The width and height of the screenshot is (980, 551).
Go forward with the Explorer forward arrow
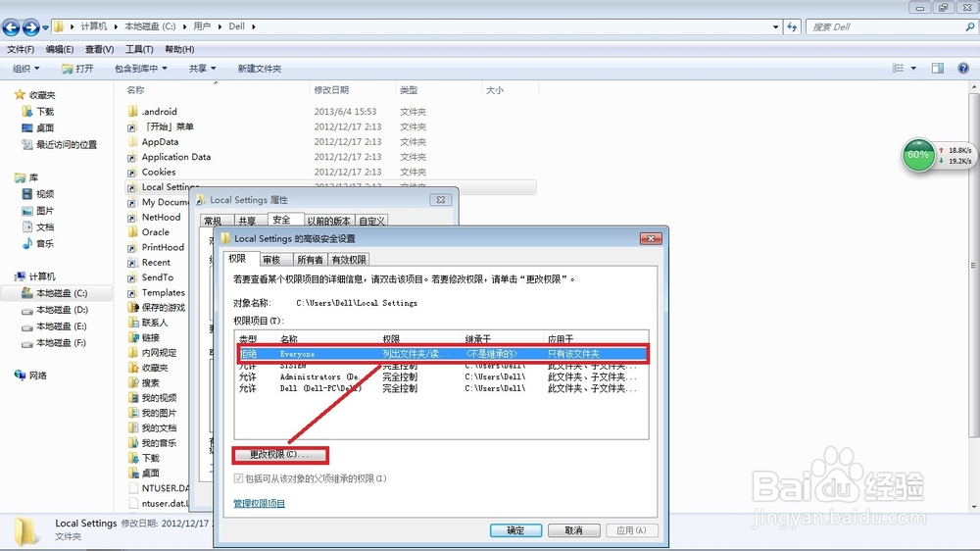point(30,26)
